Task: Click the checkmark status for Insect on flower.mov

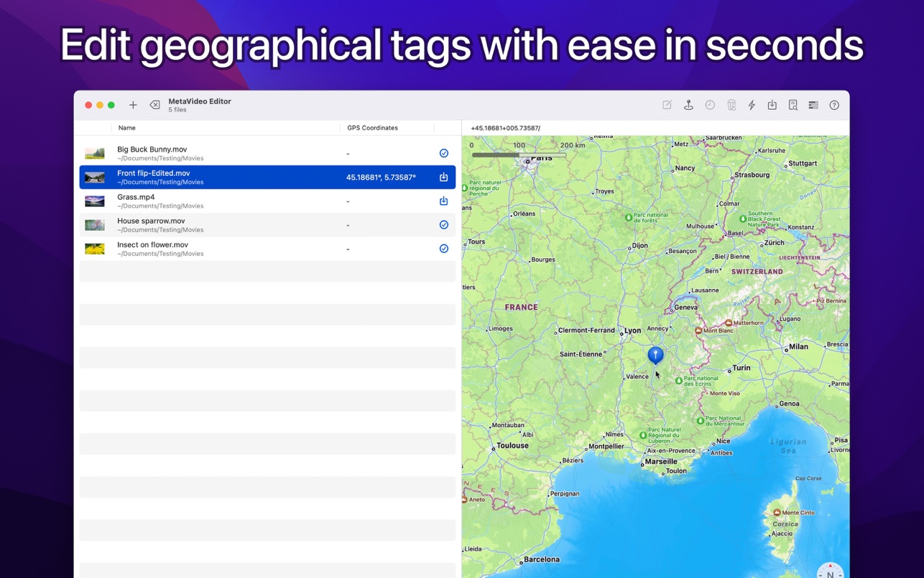Action: 444,249
